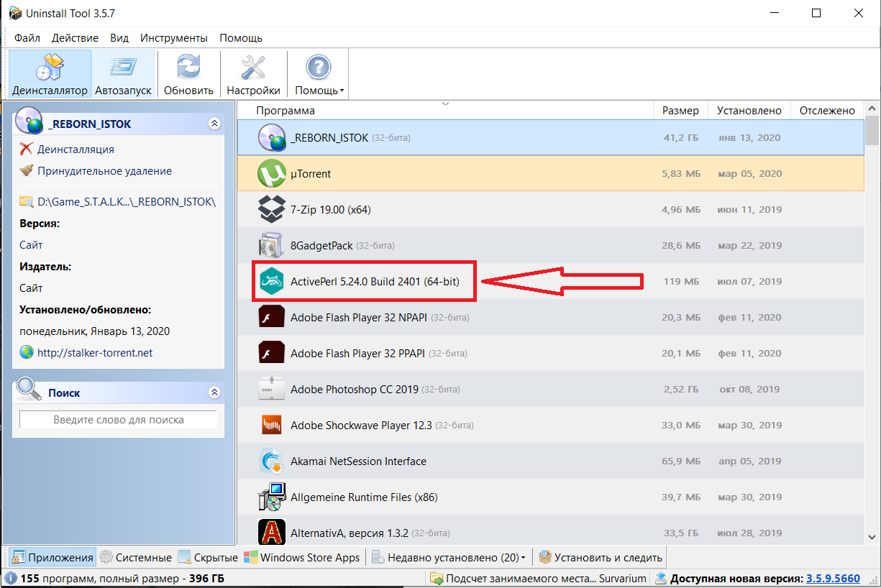
Task: Select the ActivePerl 5.24.0 icon
Action: (272, 281)
